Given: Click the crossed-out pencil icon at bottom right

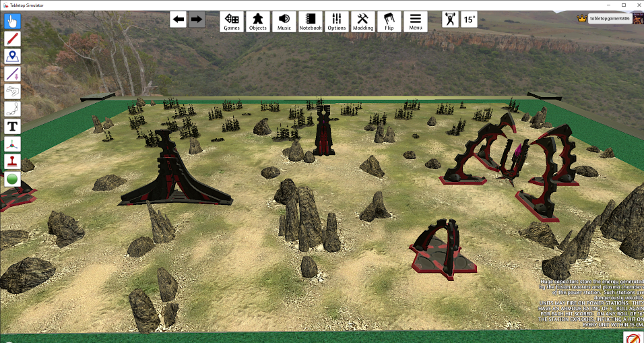Looking at the screenshot, I should pos(634,338).
